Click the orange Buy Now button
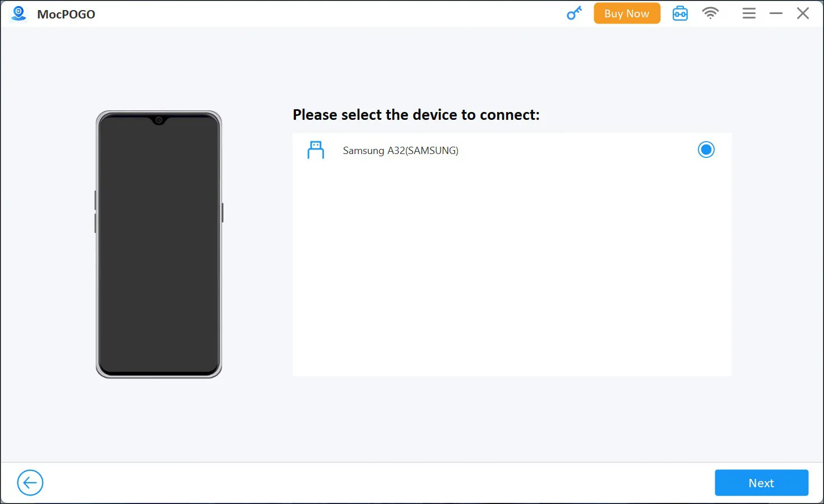 click(627, 13)
